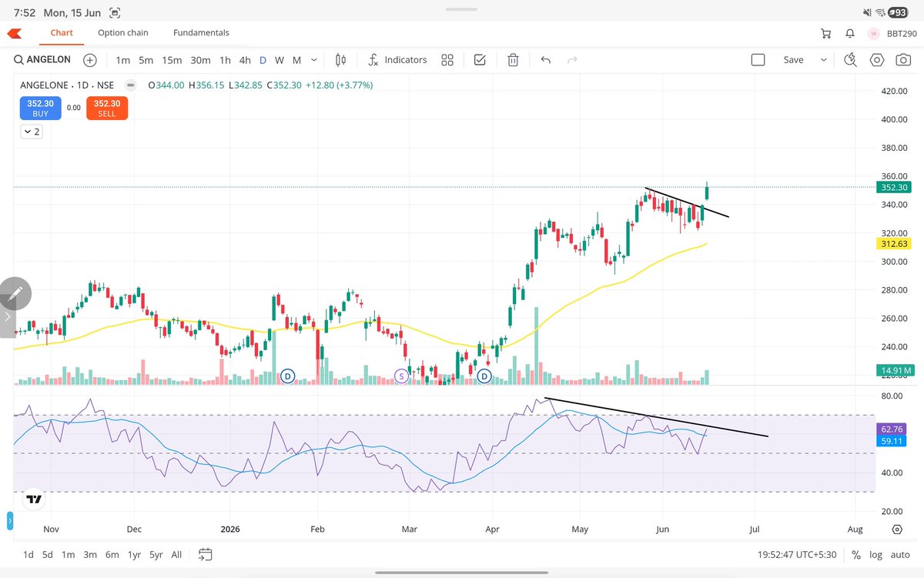Open chart settings hexagon icon
The width and height of the screenshot is (924, 578).
tap(877, 60)
